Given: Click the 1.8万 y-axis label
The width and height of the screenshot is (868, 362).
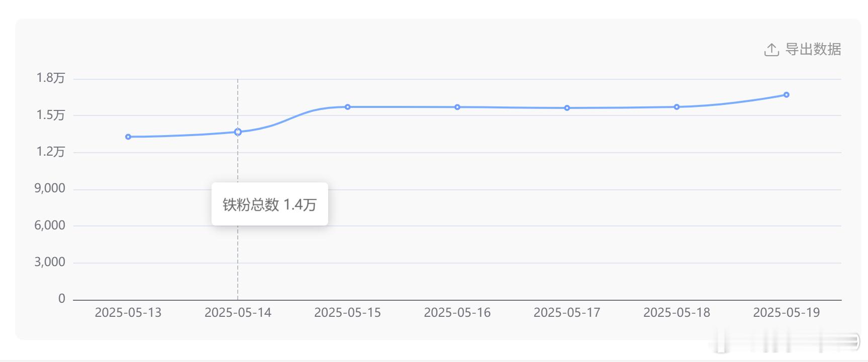Looking at the screenshot, I should (x=50, y=78).
